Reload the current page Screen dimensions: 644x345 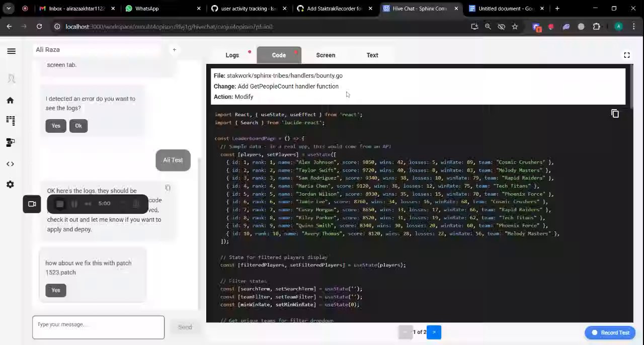pos(39,27)
